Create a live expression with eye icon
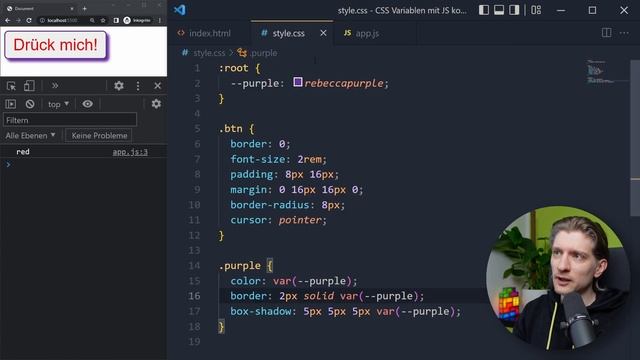The image size is (640, 360). coord(87,104)
